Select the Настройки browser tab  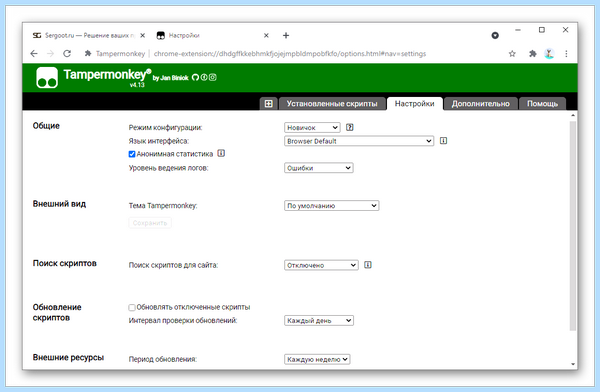coord(212,36)
